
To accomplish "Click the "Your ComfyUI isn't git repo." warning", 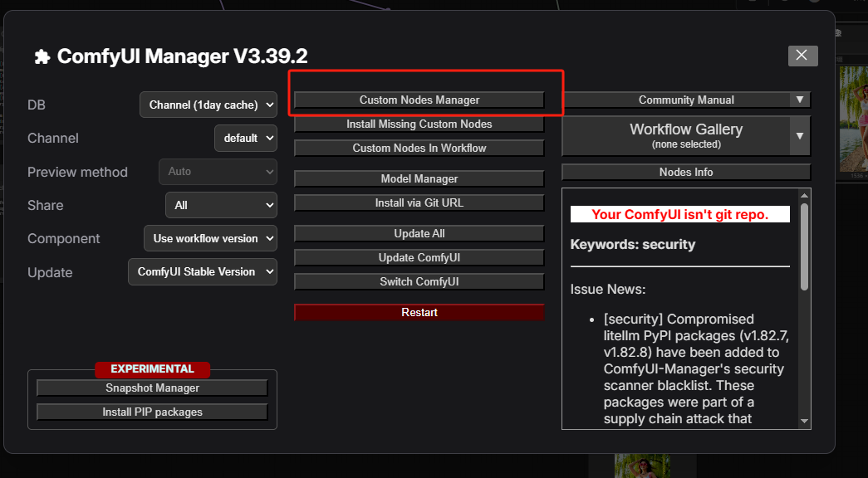I will tap(679, 214).
